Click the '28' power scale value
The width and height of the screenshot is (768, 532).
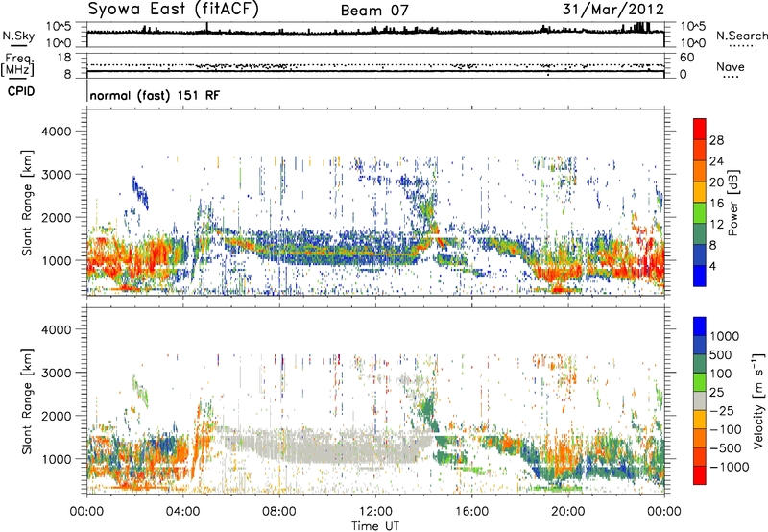coord(716,140)
